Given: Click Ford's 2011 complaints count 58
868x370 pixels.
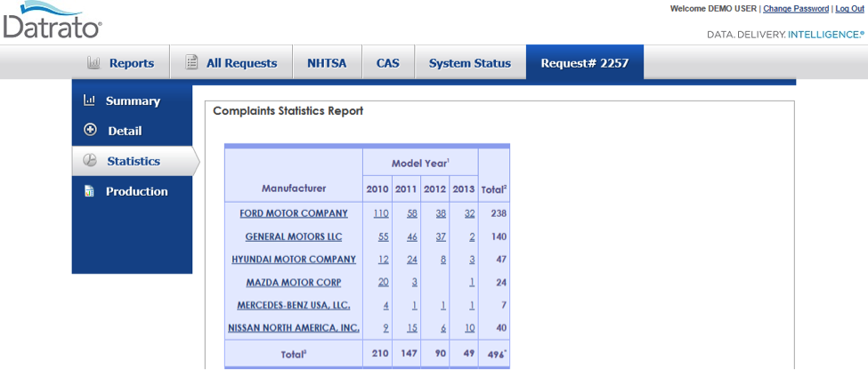Looking at the screenshot, I should tap(412, 213).
